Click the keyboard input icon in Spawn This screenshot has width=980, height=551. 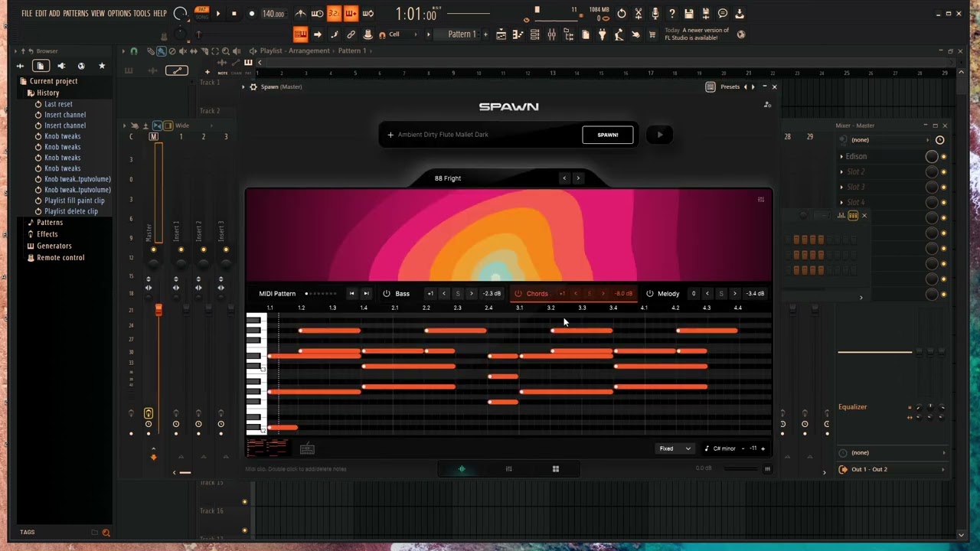[x=307, y=449]
